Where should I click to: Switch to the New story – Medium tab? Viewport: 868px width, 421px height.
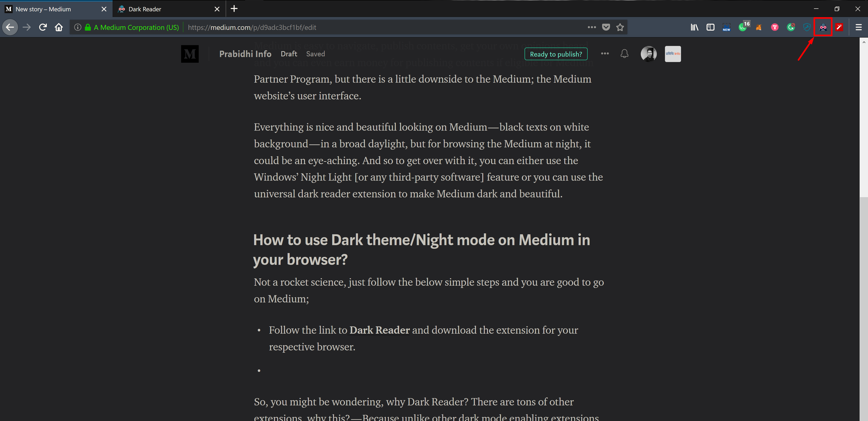pyautogui.click(x=56, y=9)
